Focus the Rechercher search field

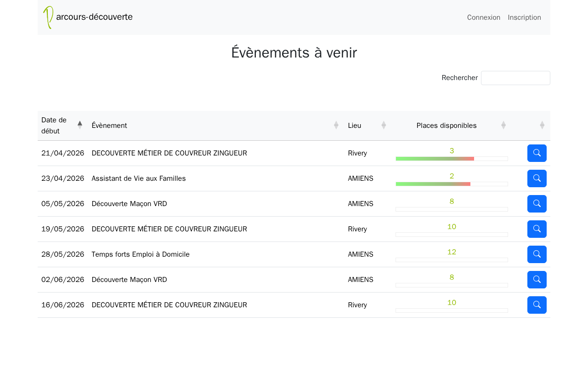pos(515,78)
